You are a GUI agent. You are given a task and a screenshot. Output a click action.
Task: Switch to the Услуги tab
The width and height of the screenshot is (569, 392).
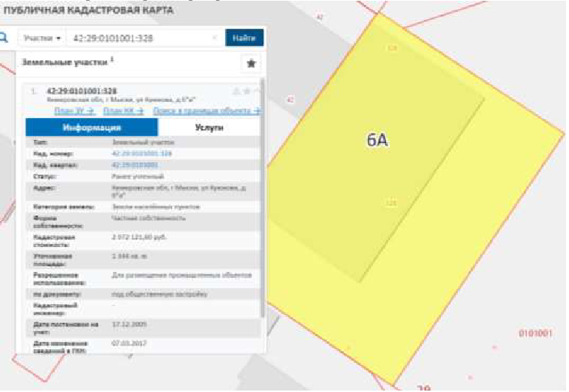[209, 127]
